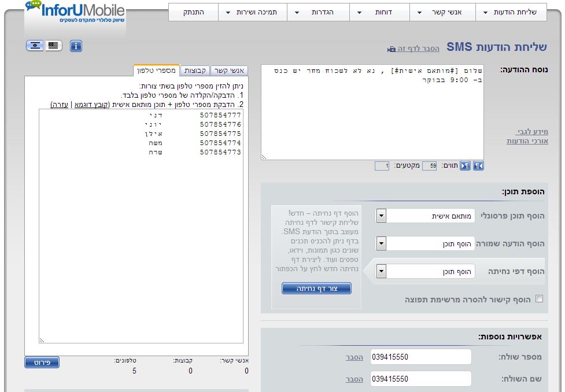Open the 'קובץ דוגמא' sample file link
The image size is (565, 392).
[92, 105]
